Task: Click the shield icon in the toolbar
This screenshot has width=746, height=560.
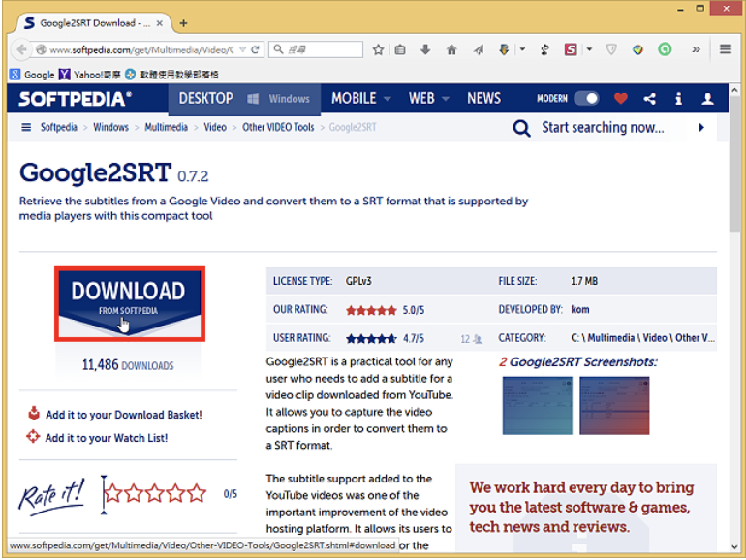Action: tap(611, 49)
